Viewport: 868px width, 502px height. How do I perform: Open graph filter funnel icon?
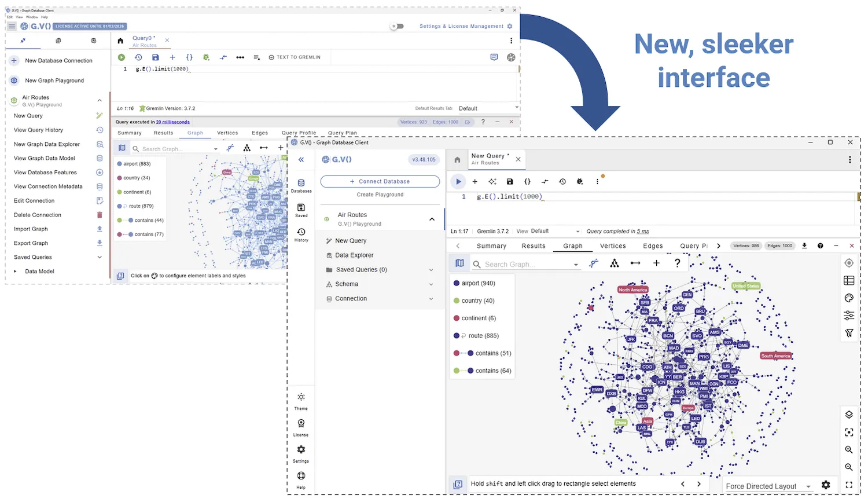[849, 333]
